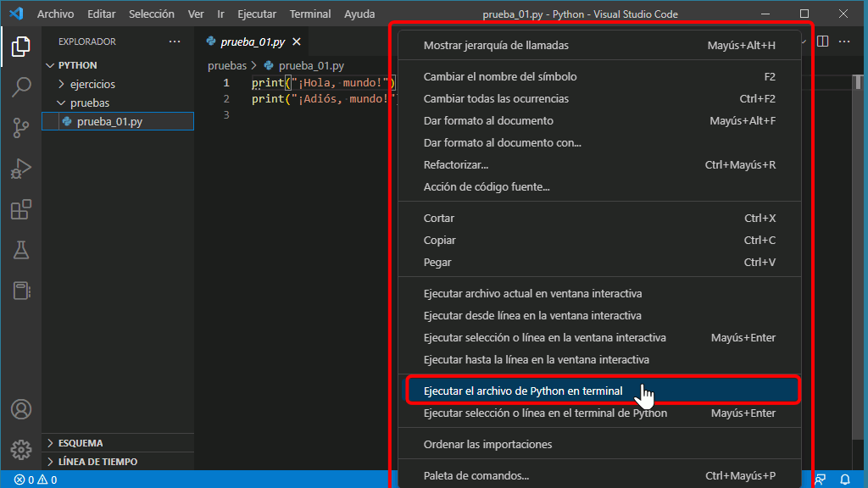
Task: Click the errors count in status bar
Action: (x=24, y=480)
